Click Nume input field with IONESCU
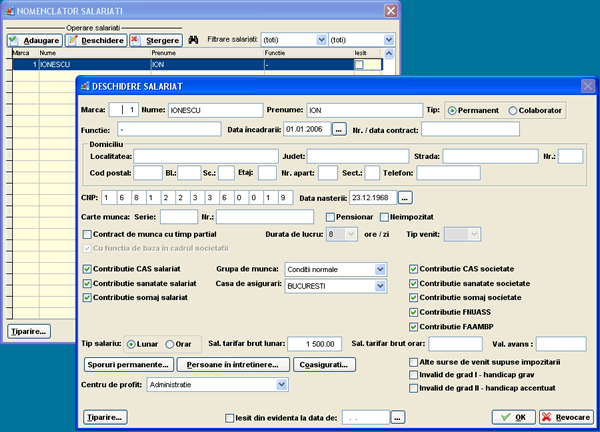 click(215, 110)
